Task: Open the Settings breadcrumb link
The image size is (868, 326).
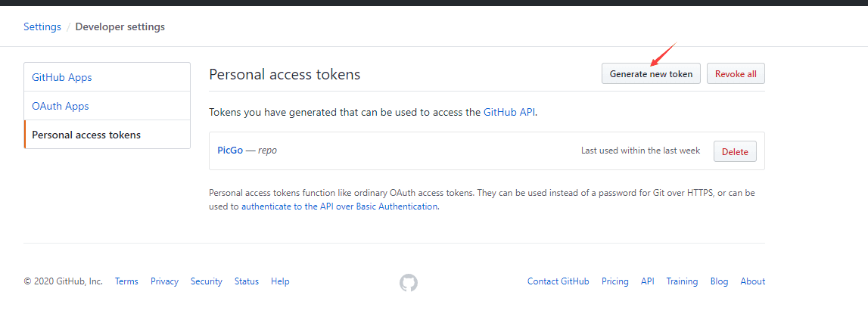Action: click(x=42, y=26)
